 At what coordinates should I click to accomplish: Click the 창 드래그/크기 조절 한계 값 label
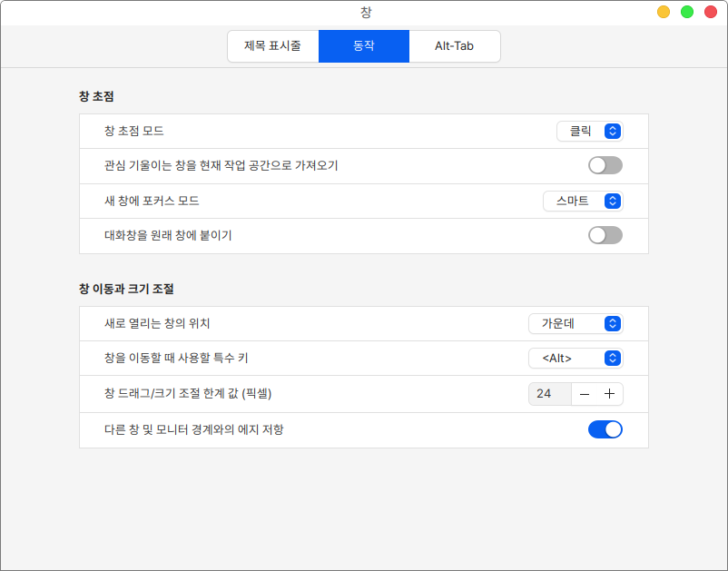pyautogui.click(x=189, y=394)
